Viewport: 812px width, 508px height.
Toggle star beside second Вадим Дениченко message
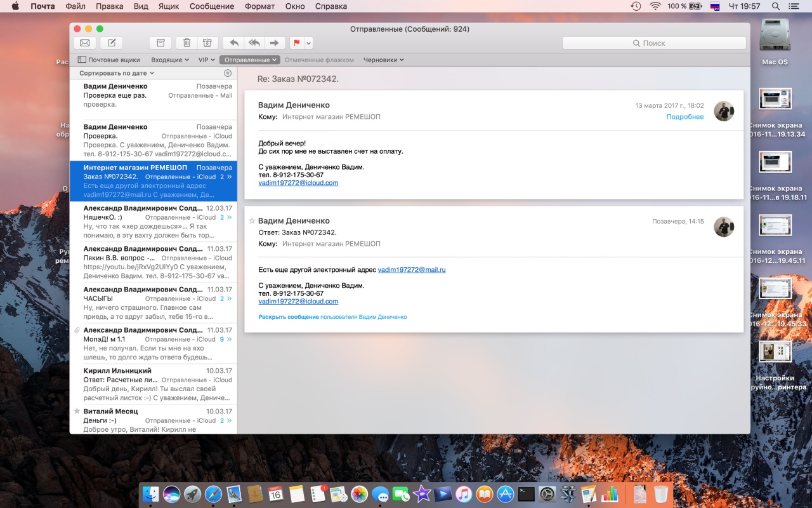point(252,221)
